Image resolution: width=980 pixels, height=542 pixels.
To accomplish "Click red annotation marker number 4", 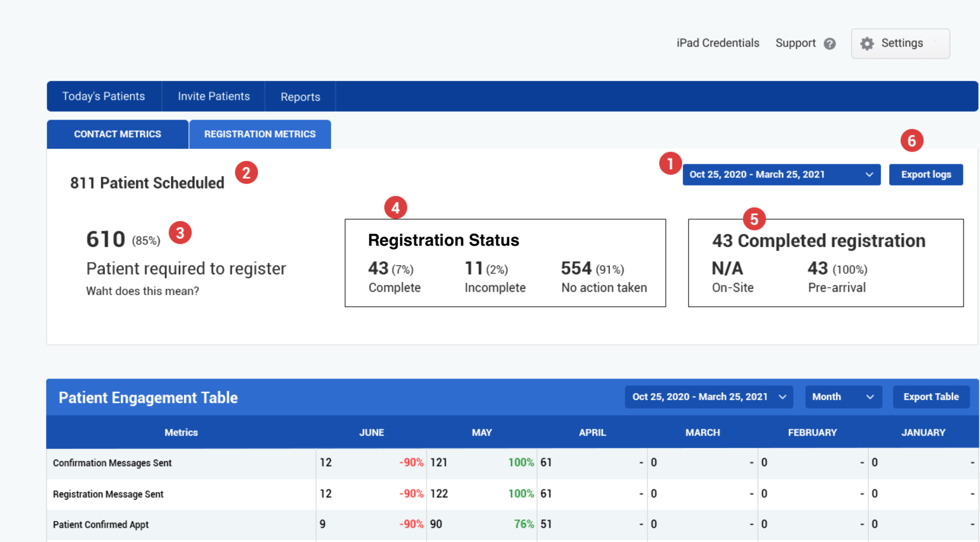I will tap(395, 208).
